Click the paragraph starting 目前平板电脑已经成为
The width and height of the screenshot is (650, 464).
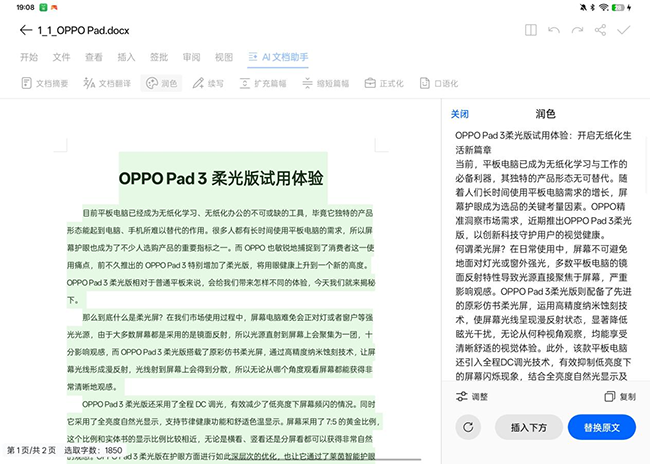[x=220, y=256]
